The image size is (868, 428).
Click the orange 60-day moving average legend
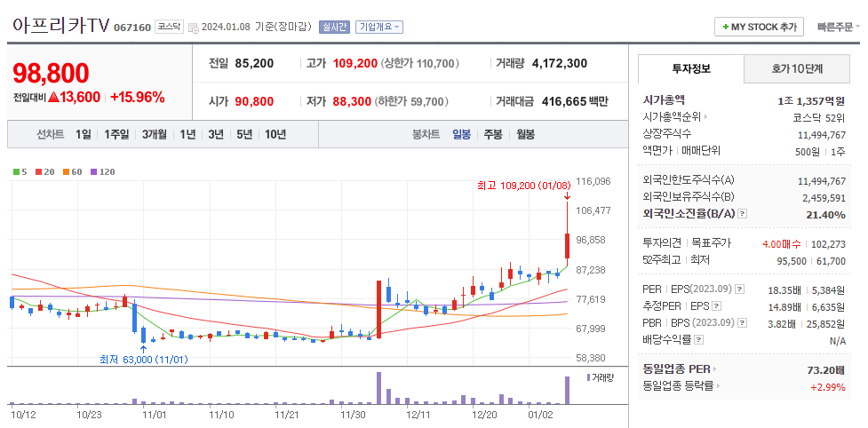(72, 172)
